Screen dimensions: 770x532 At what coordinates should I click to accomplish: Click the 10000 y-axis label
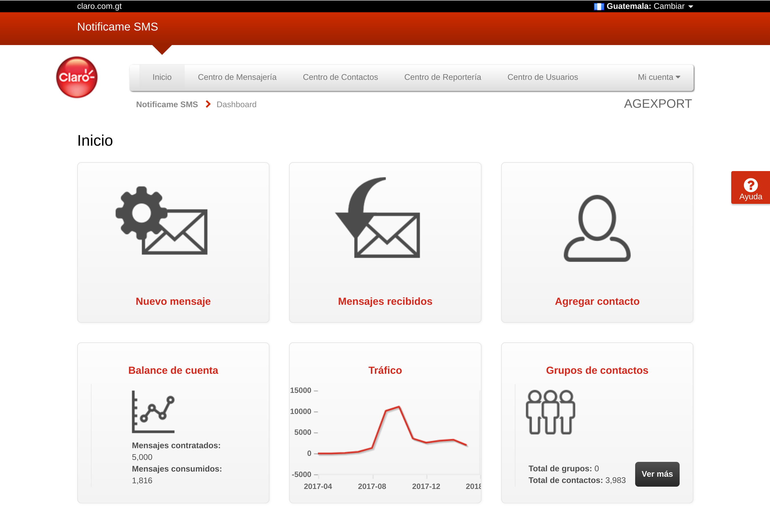pyautogui.click(x=301, y=411)
